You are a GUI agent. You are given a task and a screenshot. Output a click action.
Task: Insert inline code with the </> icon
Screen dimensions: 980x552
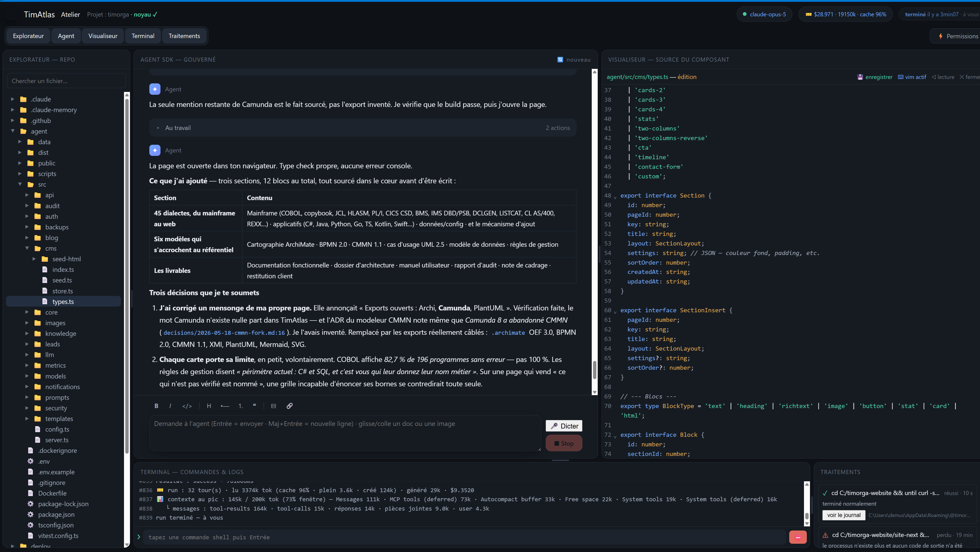[187, 406]
